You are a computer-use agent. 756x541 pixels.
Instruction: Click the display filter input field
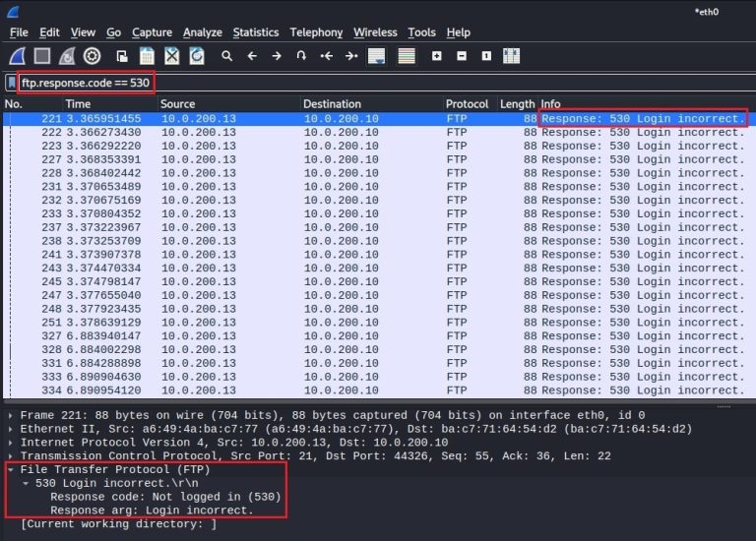[394, 83]
